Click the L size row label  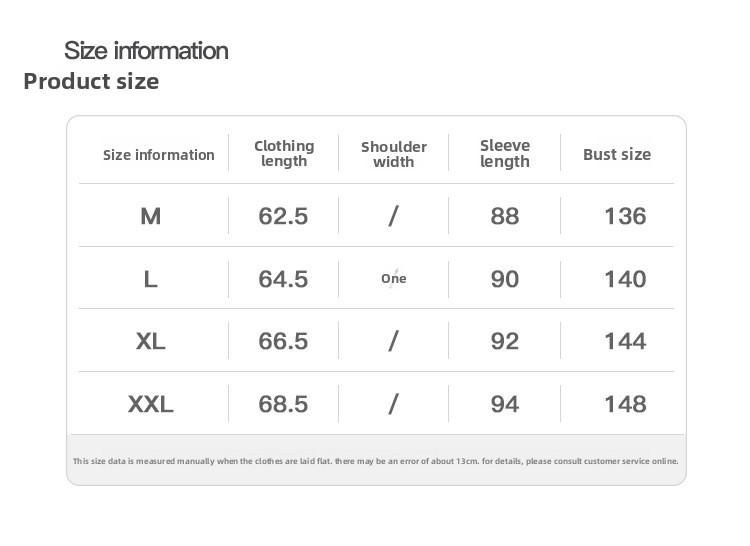tap(151, 279)
